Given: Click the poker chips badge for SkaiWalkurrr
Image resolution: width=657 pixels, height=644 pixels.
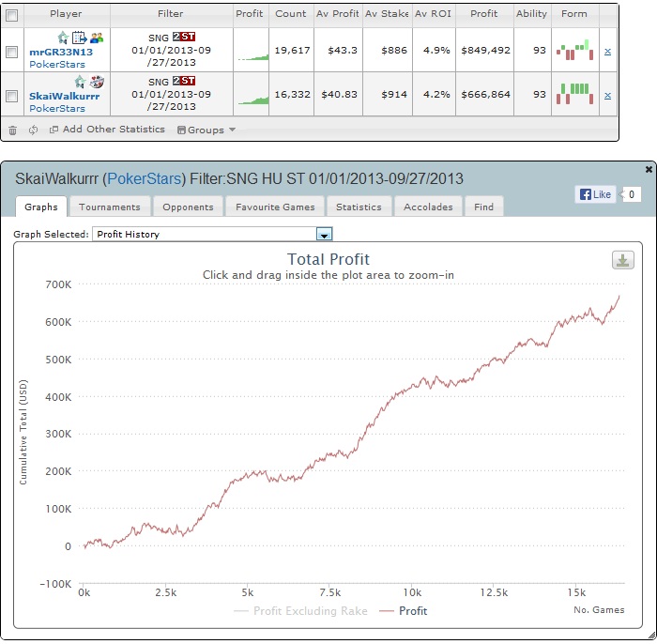Looking at the screenshot, I should click(x=98, y=82).
